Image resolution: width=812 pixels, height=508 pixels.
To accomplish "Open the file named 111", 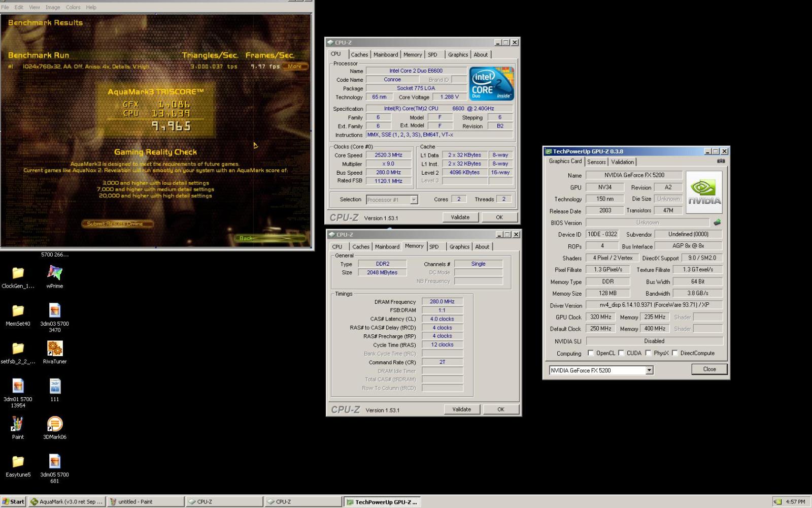I will click(x=55, y=390).
